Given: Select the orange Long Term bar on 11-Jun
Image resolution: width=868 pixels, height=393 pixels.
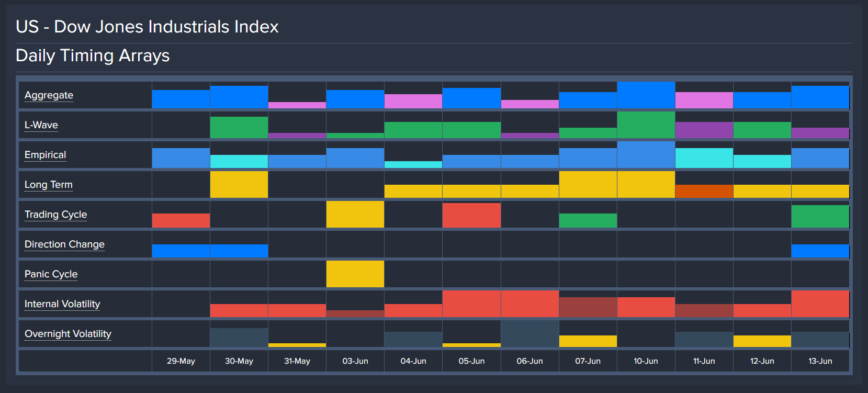Looking at the screenshot, I should [704, 191].
